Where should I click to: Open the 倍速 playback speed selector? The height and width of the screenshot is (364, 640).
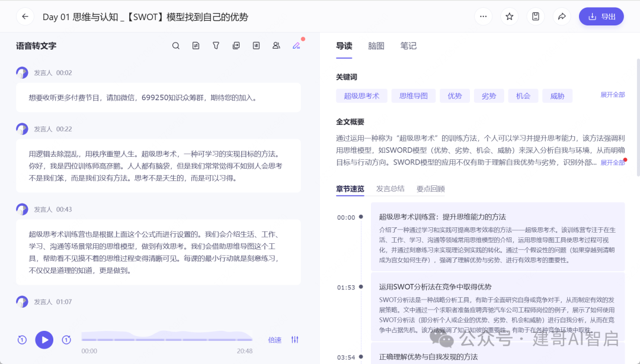click(274, 340)
